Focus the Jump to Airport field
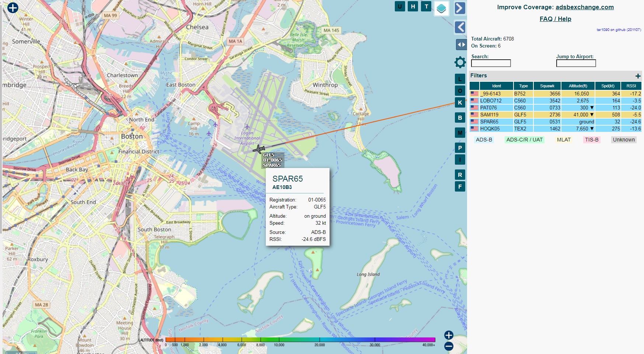This screenshot has height=354, width=644. tap(576, 63)
